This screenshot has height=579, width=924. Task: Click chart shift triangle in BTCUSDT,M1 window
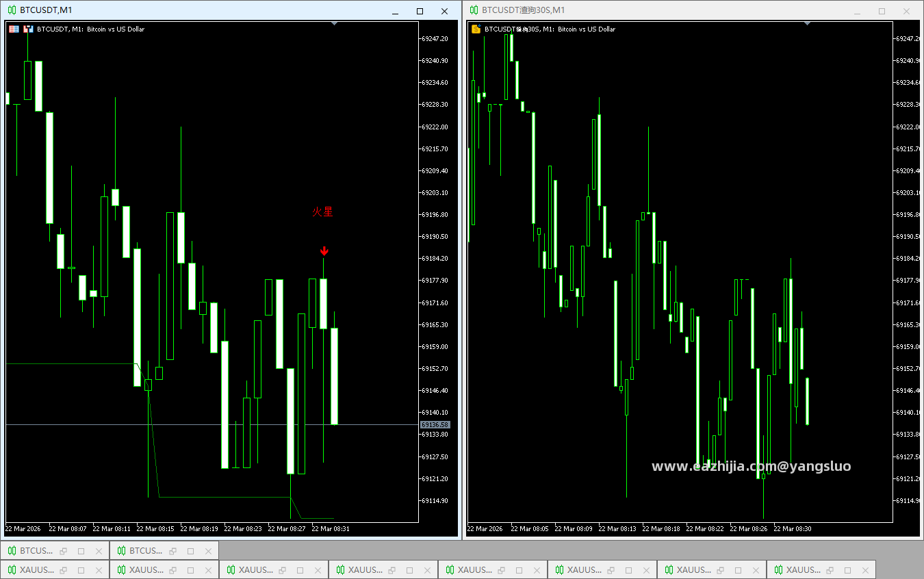334,24
